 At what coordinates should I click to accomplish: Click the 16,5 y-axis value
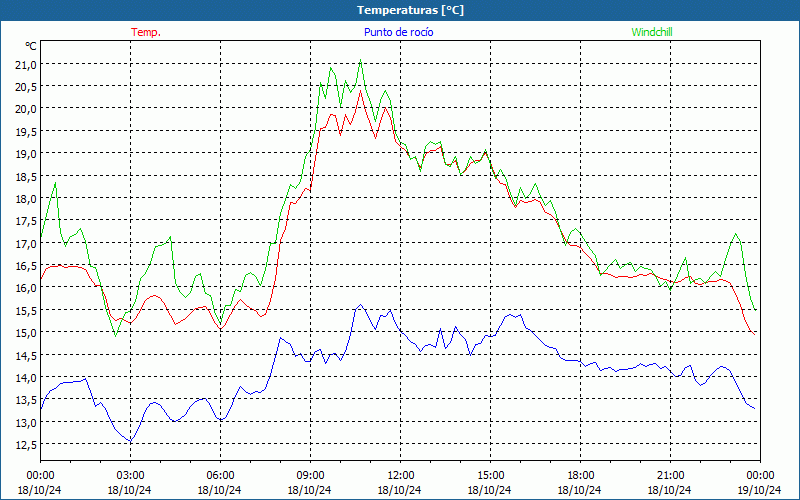pyautogui.click(x=27, y=265)
